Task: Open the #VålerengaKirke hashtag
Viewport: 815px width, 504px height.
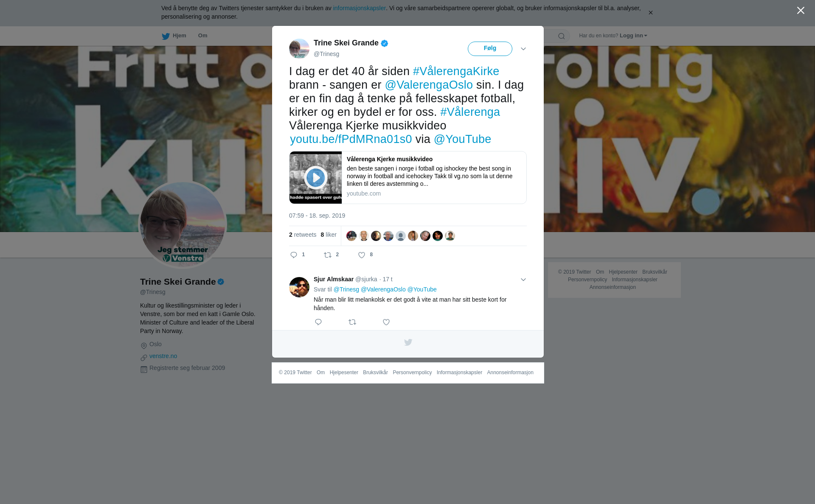Action: pos(456,71)
